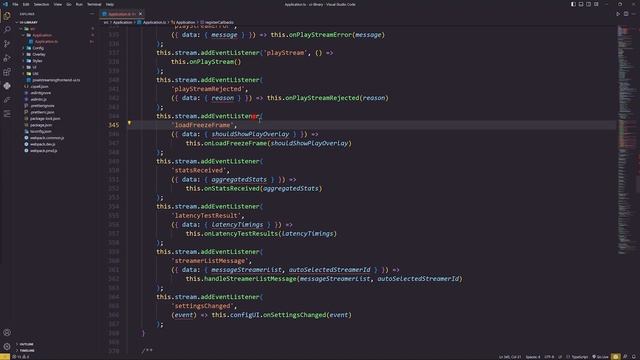Image resolution: width=640 pixels, height=360 pixels.
Task: Click the UTF-8 encoding status item
Action: [x=549, y=357]
